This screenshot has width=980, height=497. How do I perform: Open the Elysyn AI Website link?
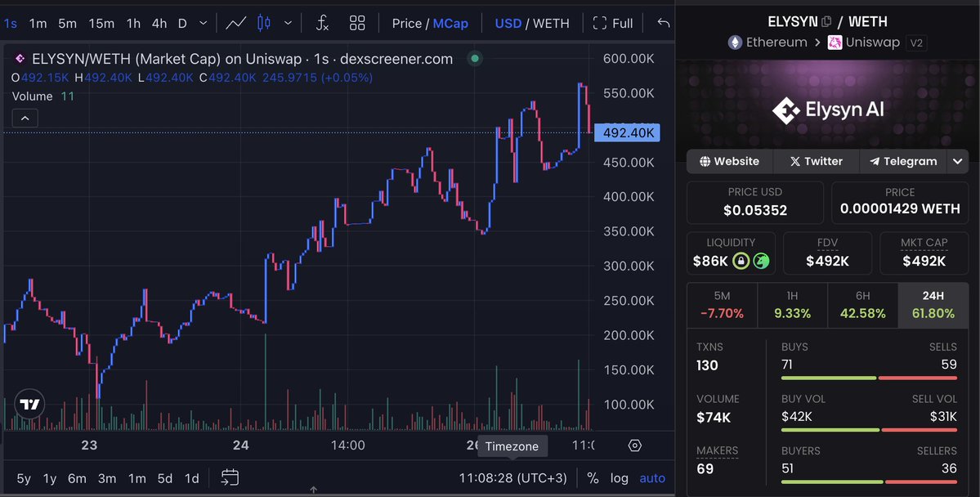tap(729, 161)
